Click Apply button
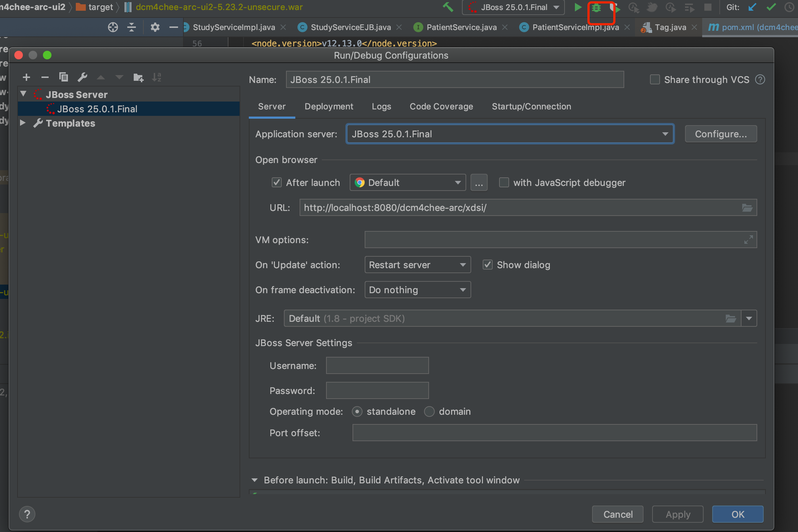Viewport: 798px width, 532px height. [x=678, y=514]
